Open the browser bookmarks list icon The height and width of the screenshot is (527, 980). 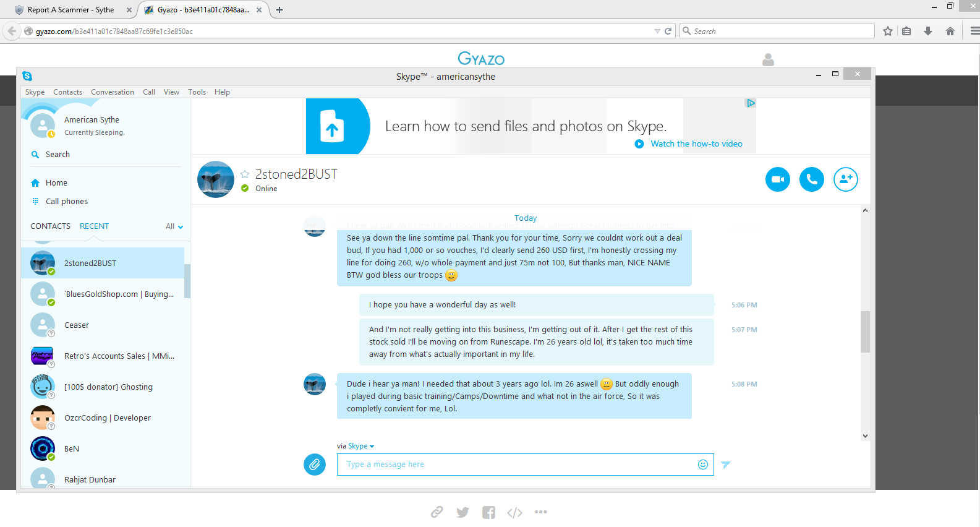pos(906,31)
